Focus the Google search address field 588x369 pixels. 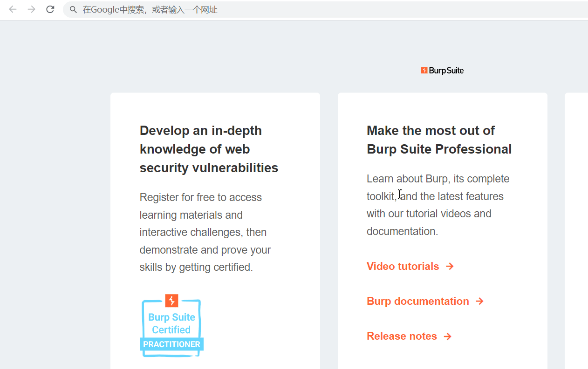326,10
